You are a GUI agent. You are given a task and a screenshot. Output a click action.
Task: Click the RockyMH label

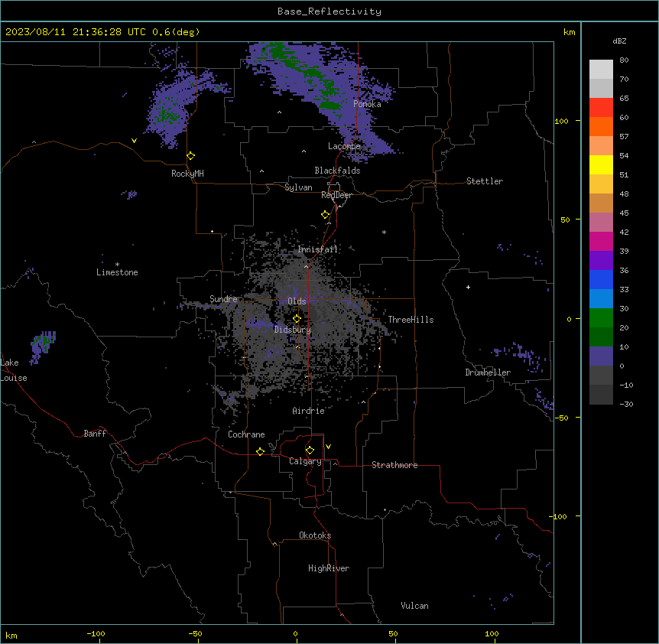click(187, 174)
